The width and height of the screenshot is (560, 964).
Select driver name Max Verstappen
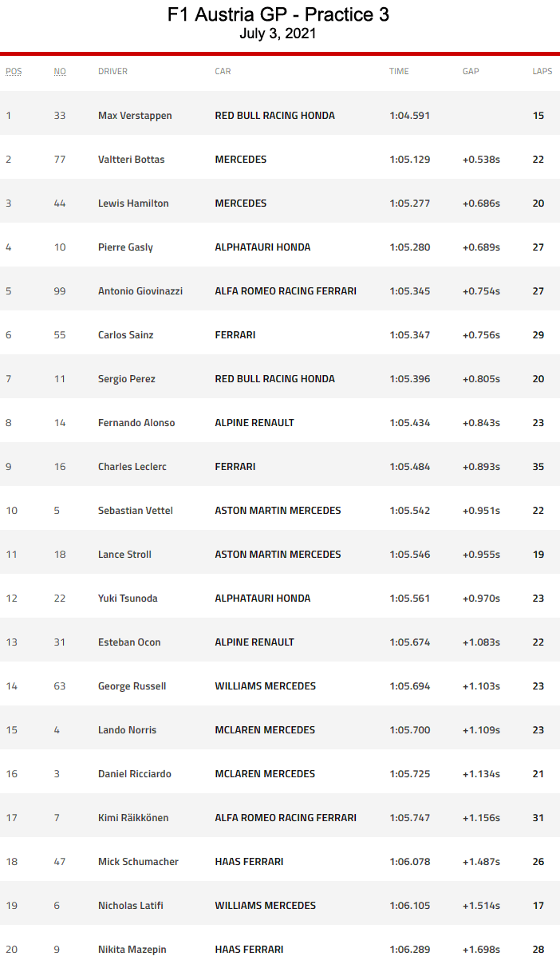coord(135,116)
